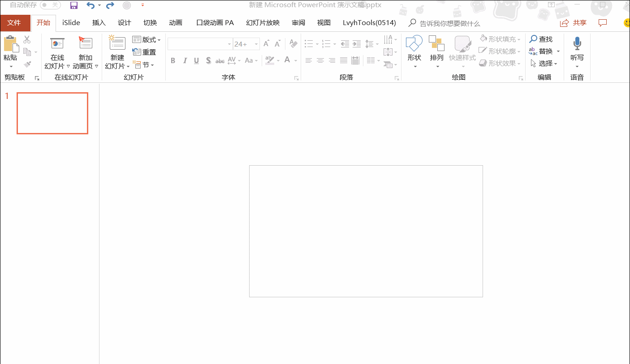Click the Arrange (排列) icon

[436, 44]
